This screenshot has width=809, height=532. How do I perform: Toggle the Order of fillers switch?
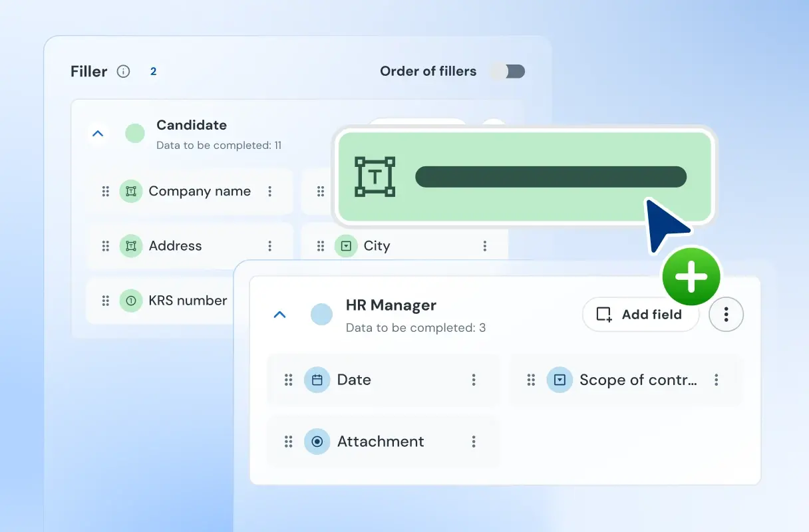coord(508,71)
